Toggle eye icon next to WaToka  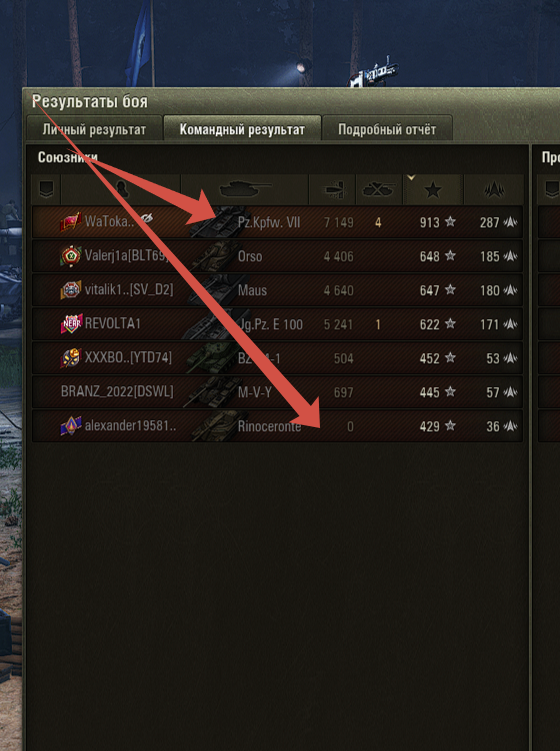click(147, 219)
